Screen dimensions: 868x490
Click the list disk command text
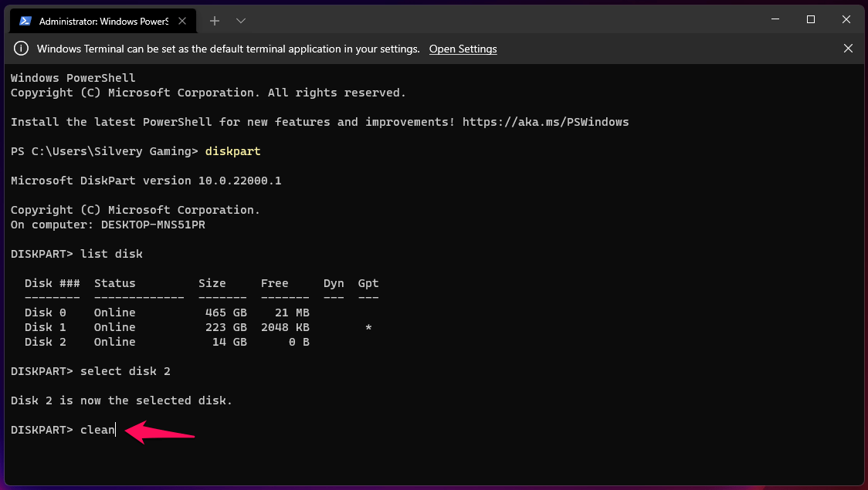pyautogui.click(x=111, y=254)
